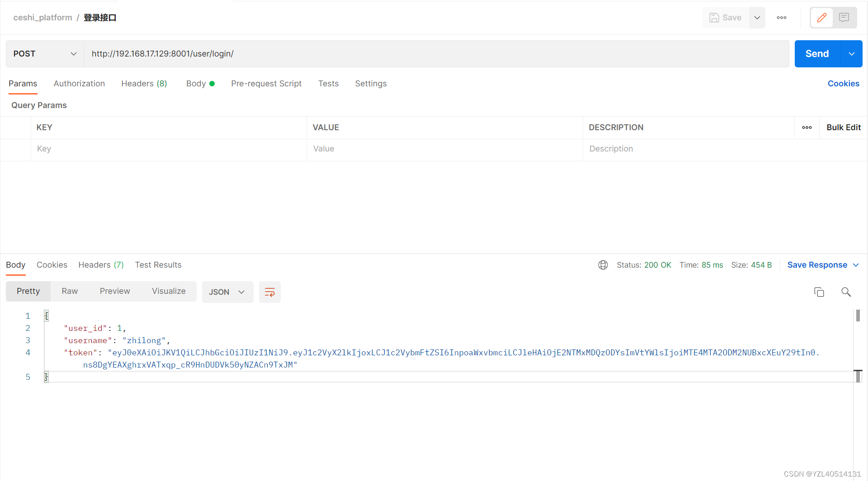
Task: Open the request Body tab
Action: [200, 84]
